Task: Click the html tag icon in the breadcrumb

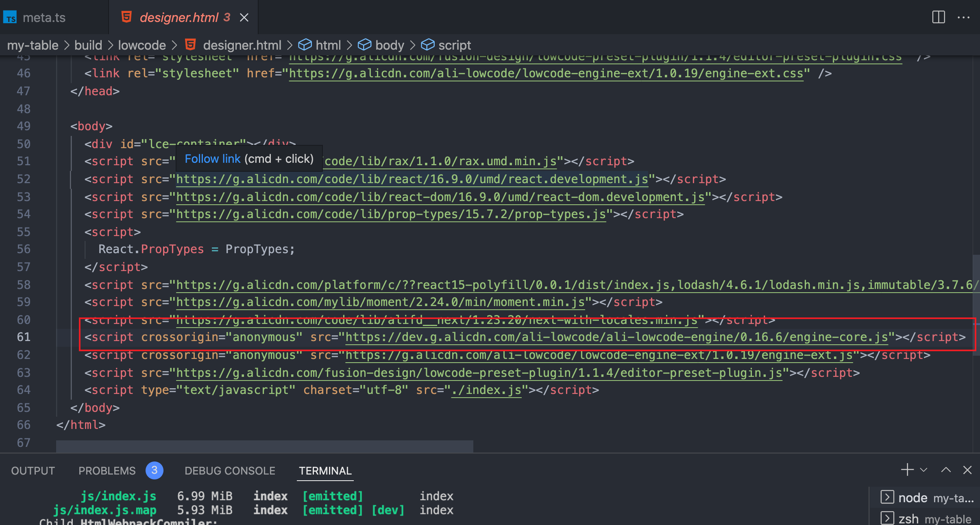Action: coord(305,45)
